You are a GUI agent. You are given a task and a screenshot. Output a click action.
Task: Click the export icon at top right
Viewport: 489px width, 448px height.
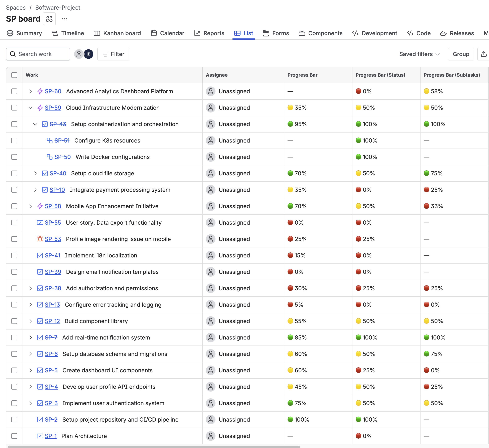[x=484, y=54]
